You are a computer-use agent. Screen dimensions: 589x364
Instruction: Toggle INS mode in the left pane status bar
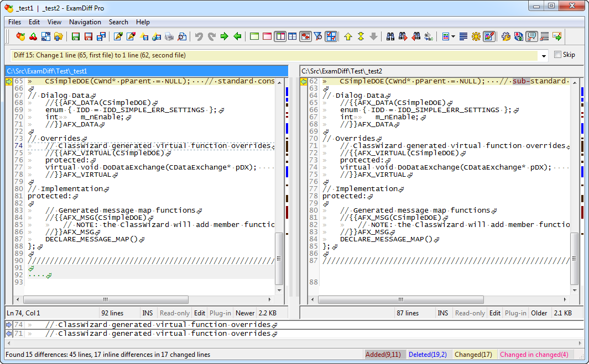pos(148,313)
